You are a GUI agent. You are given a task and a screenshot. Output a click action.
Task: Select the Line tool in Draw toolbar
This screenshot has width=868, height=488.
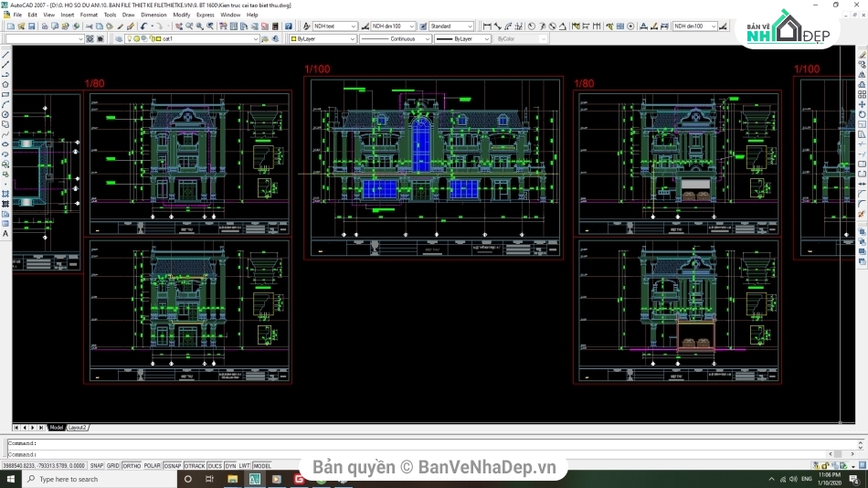(5, 55)
